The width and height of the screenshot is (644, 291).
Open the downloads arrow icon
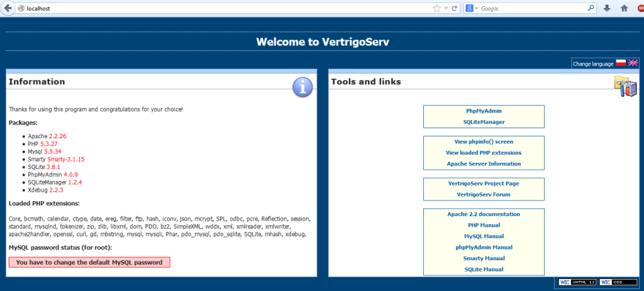coord(607,8)
